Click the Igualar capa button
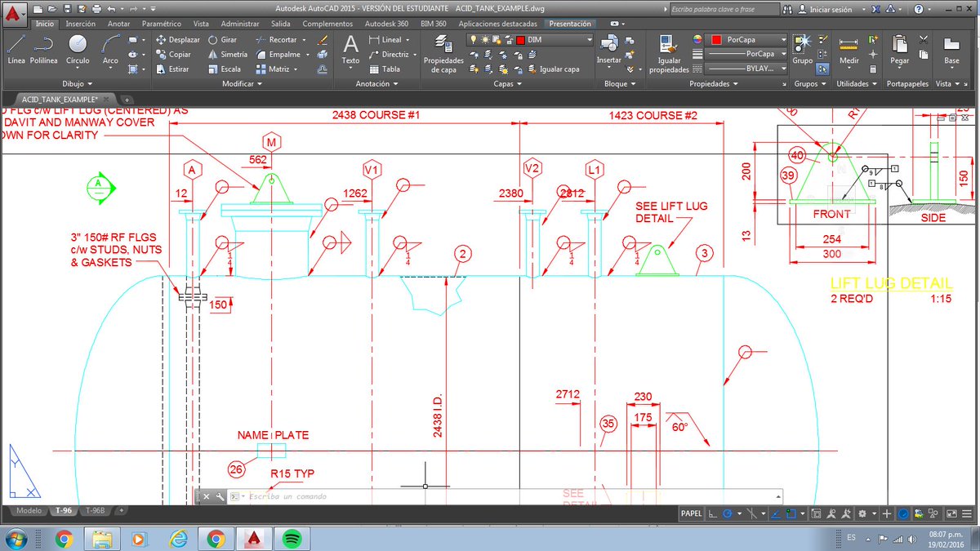Image resolution: width=980 pixels, height=551 pixels. pyautogui.click(x=553, y=69)
